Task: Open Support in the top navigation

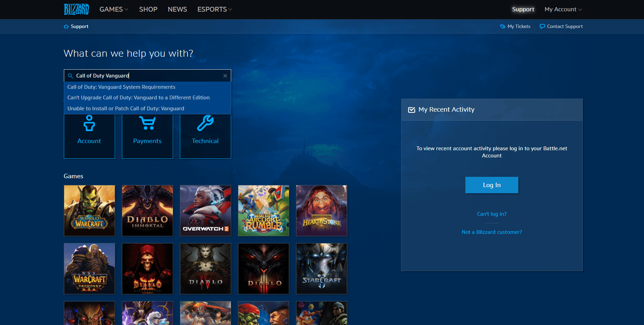Action: coord(523,9)
